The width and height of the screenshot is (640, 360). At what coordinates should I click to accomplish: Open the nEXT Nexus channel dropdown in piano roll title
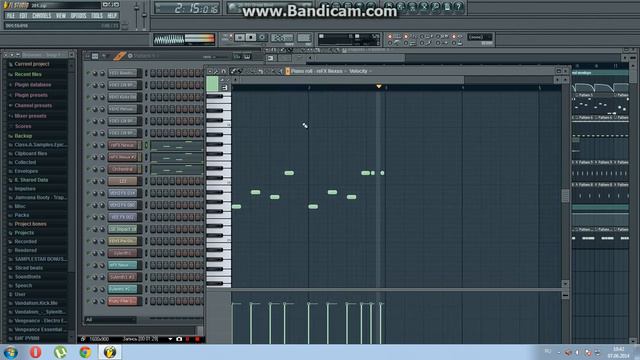click(x=329, y=71)
